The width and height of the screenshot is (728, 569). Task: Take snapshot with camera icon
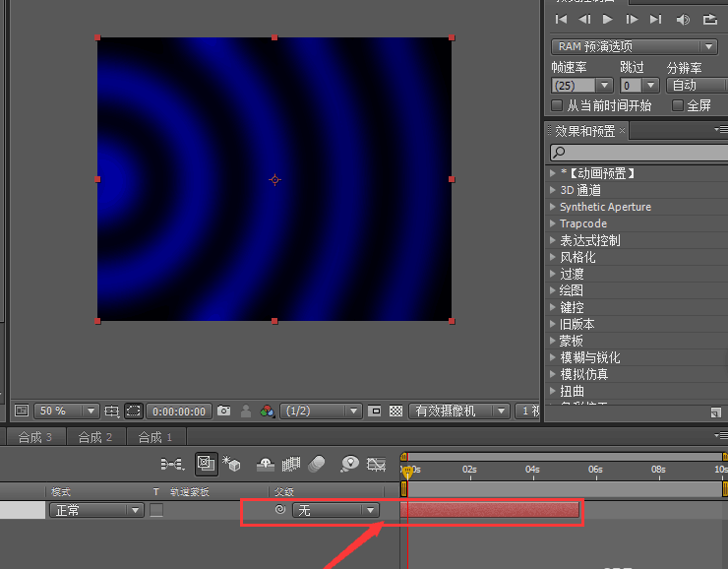[223, 411]
